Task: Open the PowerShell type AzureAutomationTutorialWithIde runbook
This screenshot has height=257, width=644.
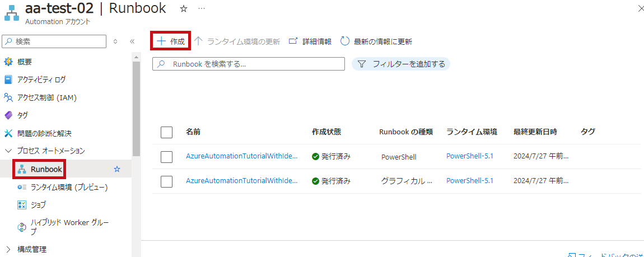Action: coord(241,156)
